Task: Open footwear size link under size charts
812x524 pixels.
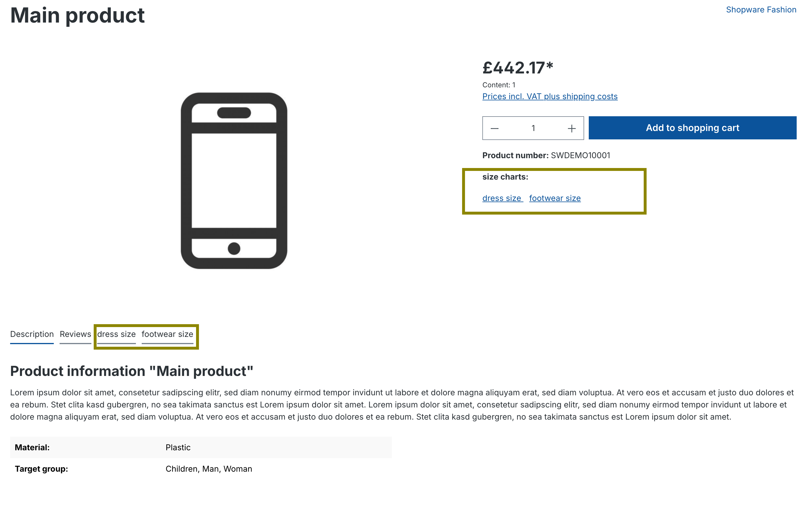Action: 555,198
